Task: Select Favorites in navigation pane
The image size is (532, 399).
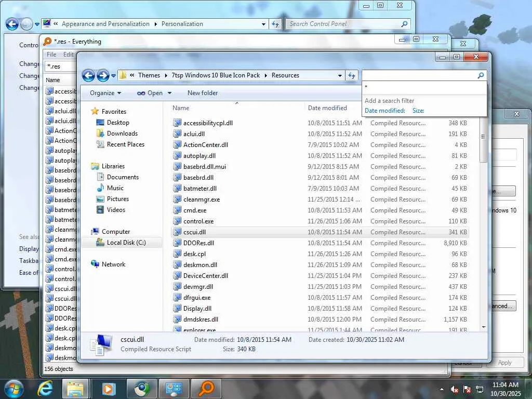Action: (x=114, y=111)
